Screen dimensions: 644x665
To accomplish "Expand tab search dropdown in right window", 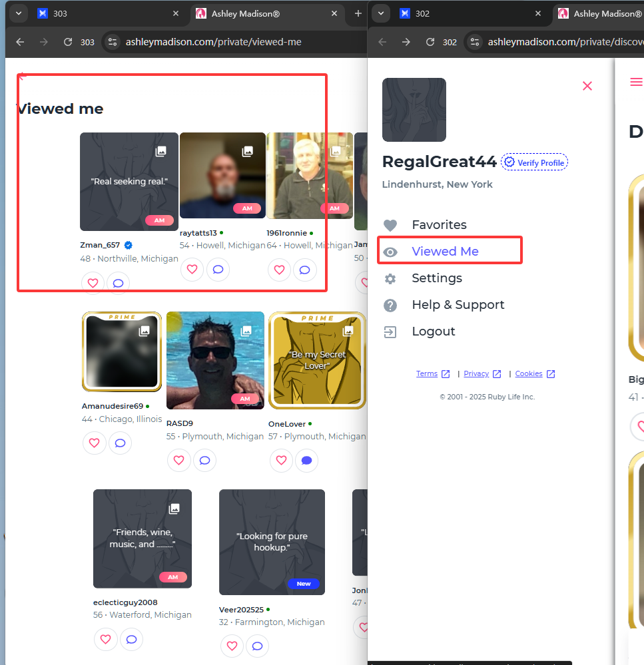I will pyautogui.click(x=380, y=13).
